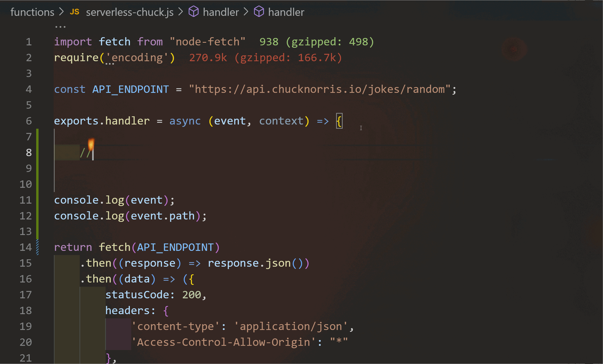
Task: Click the first handler cube symbol icon
Action: coord(194,12)
